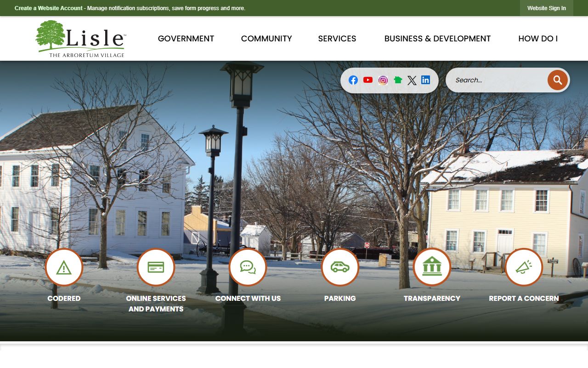
Task: Open the Nextdoor green house icon
Action: (x=398, y=80)
